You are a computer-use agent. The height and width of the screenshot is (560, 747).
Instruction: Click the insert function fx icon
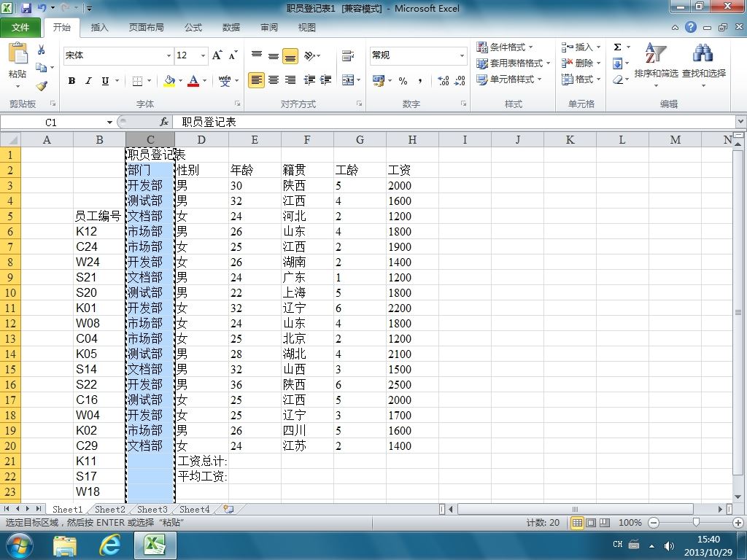click(x=164, y=122)
